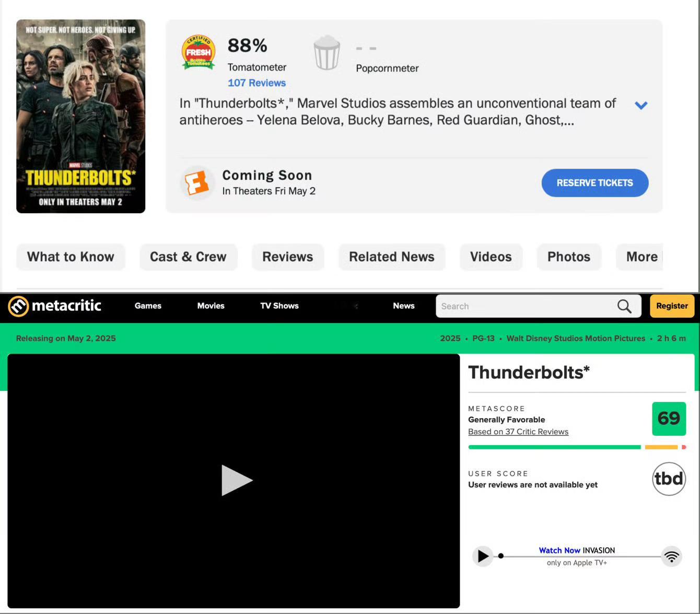
Task: Open the News menu on Metacritic
Action: tap(404, 306)
